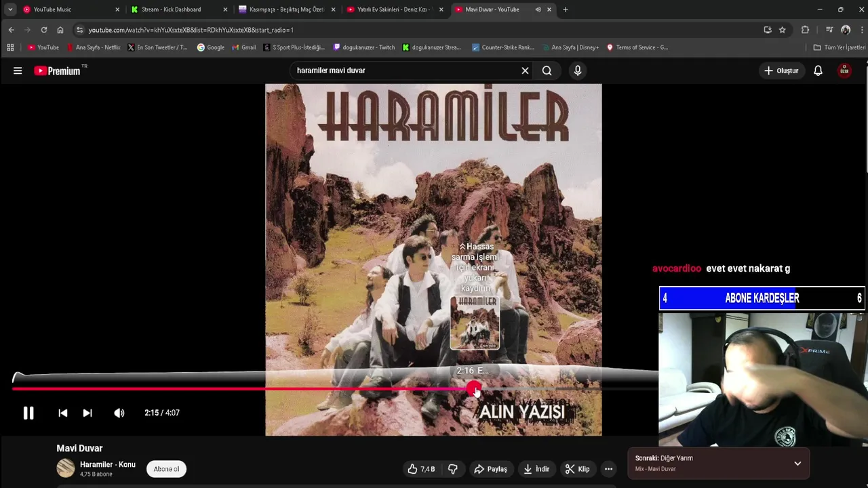The image size is (868, 488).
Task: Click the Paylaş share button
Action: 490,469
